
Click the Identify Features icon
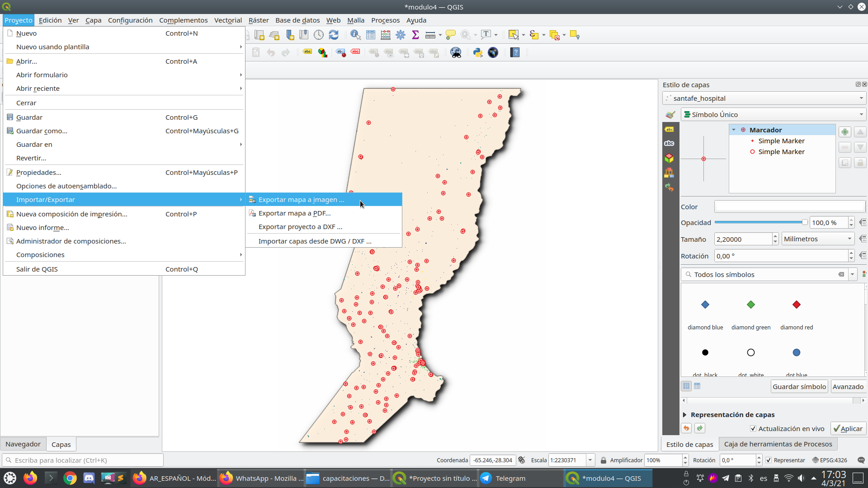click(356, 34)
